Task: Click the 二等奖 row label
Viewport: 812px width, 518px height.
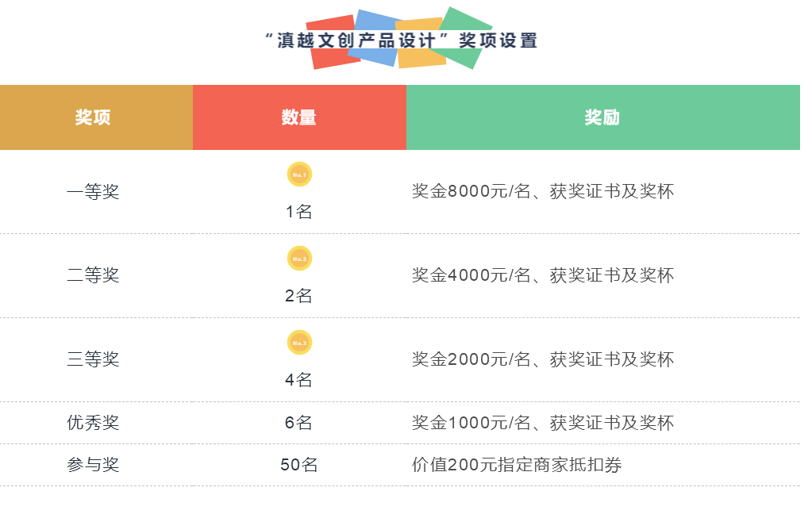Action: tap(93, 276)
